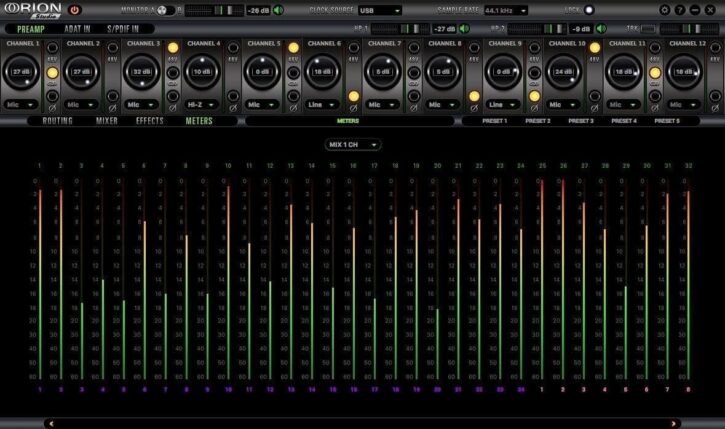
Task: Enable 48V phantom power on Channel 2
Action: 112,48
